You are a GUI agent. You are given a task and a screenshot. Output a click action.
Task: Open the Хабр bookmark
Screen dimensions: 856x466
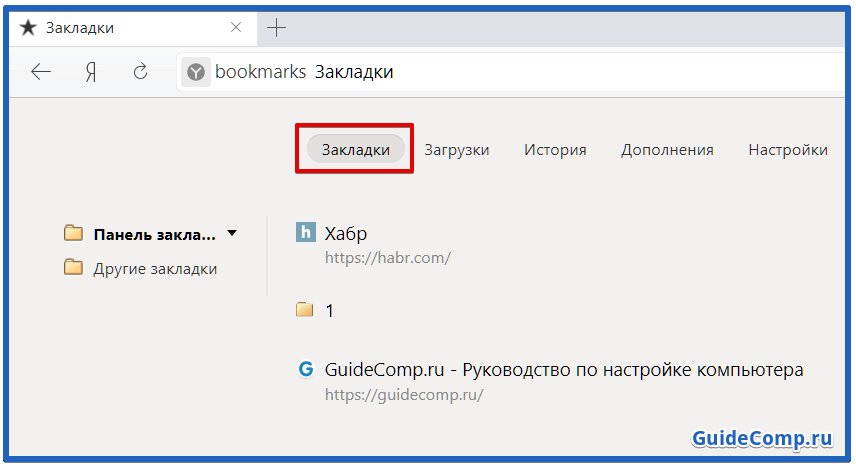pyautogui.click(x=346, y=234)
